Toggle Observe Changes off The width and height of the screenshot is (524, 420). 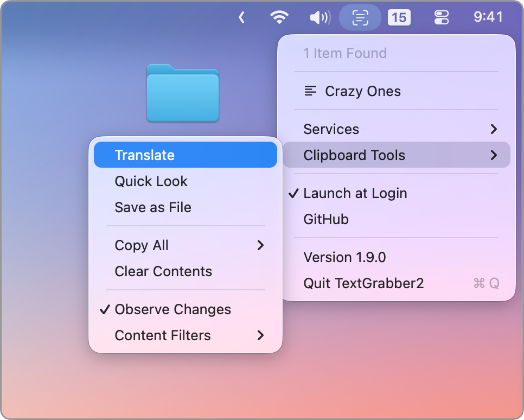point(172,309)
